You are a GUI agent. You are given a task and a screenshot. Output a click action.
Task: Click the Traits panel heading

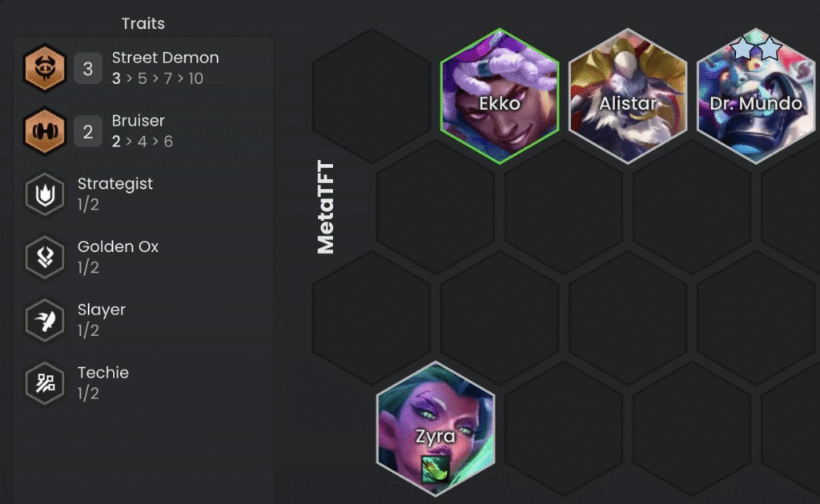[143, 23]
